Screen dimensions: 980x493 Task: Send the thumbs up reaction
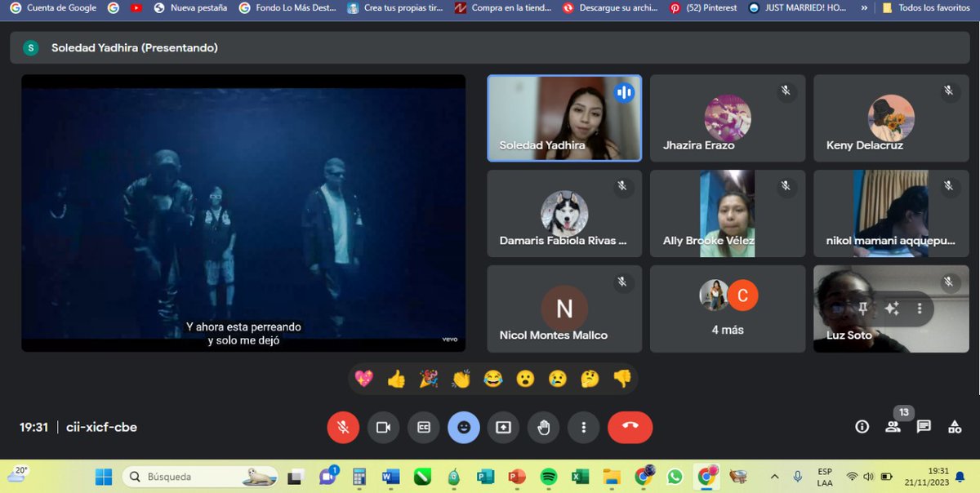click(x=396, y=379)
